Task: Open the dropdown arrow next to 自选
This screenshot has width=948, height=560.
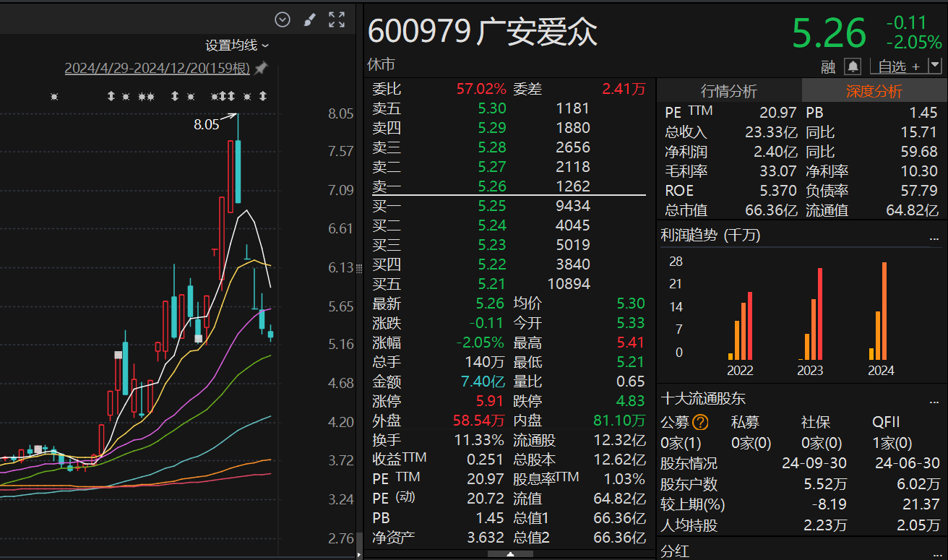Action: 935,66
